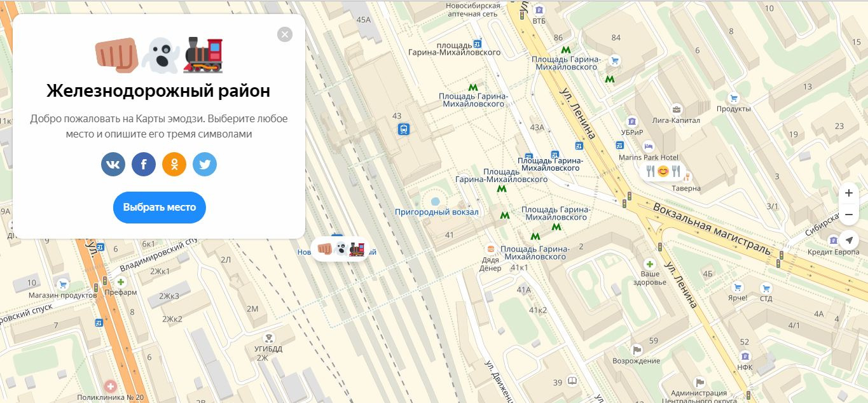Click the Дядя Дёнер burger icon
The width and height of the screenshot is (868, 403).
tap(490, 249)
